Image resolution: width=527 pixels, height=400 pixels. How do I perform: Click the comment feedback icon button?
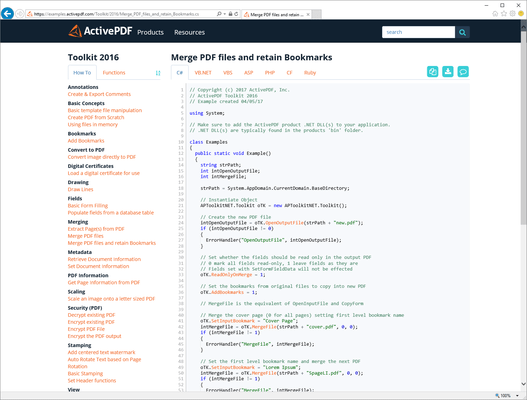click(x=463, y=72)
